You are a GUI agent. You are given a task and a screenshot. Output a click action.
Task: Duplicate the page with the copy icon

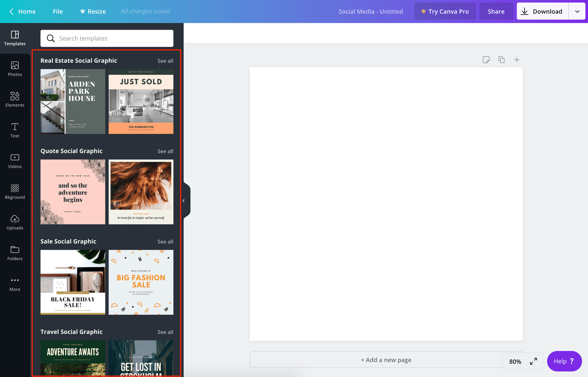(x=502, y=60)
